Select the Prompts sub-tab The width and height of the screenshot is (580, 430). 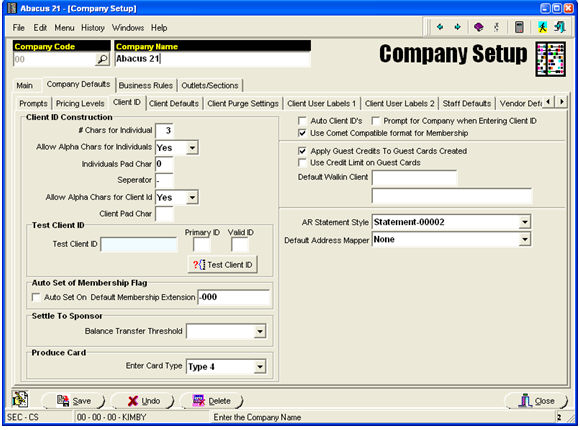(x=33, y=104)
